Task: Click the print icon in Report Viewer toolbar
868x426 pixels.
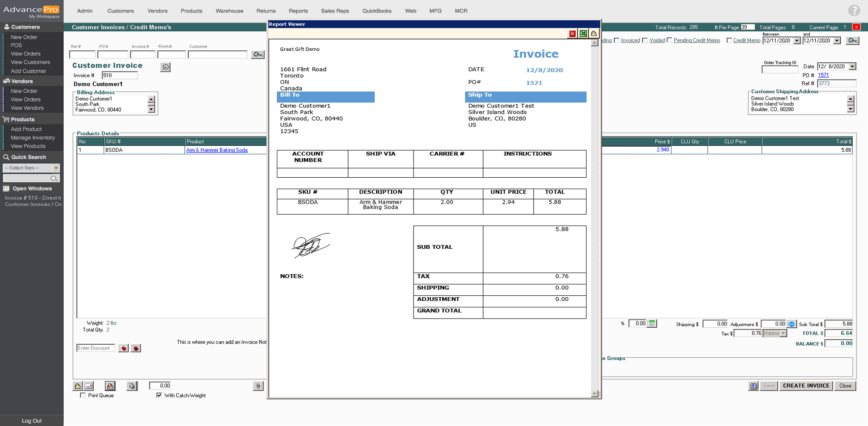Action: coord(594,34)
